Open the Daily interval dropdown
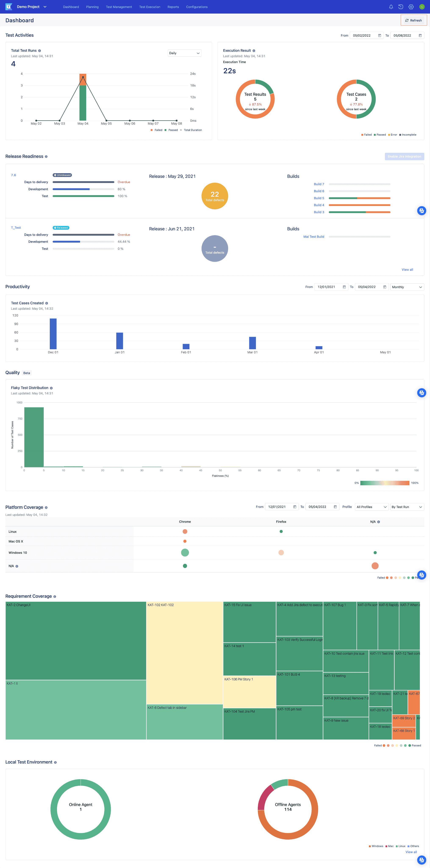The height and width of the screenshot is (868, 430). [x=184, y=53]
